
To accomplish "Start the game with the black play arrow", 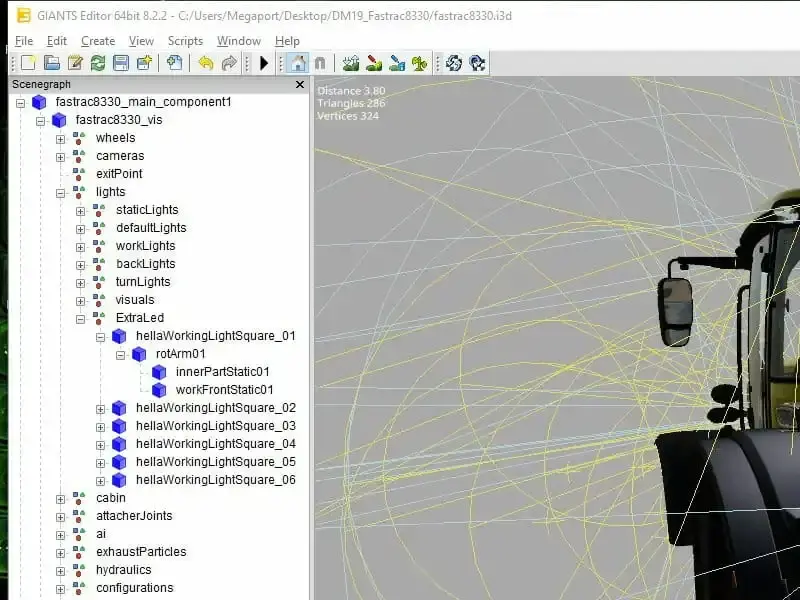I will click(x=264, y=63).
